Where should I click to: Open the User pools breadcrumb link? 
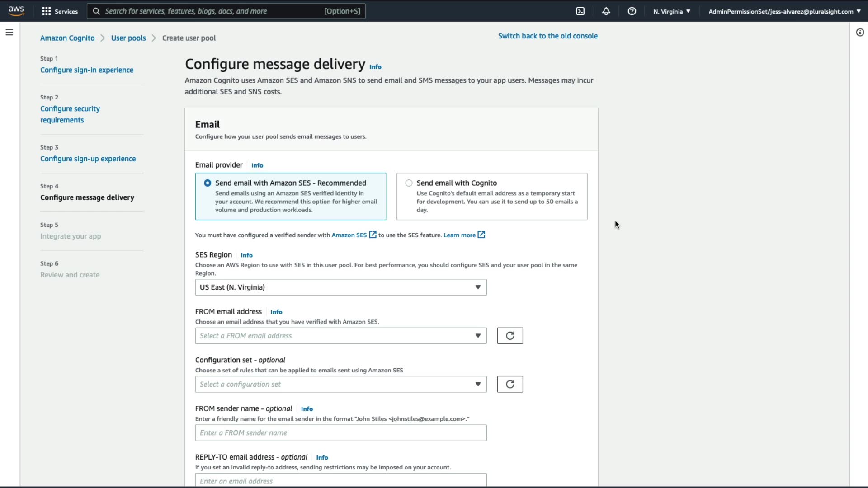[128, 38]
